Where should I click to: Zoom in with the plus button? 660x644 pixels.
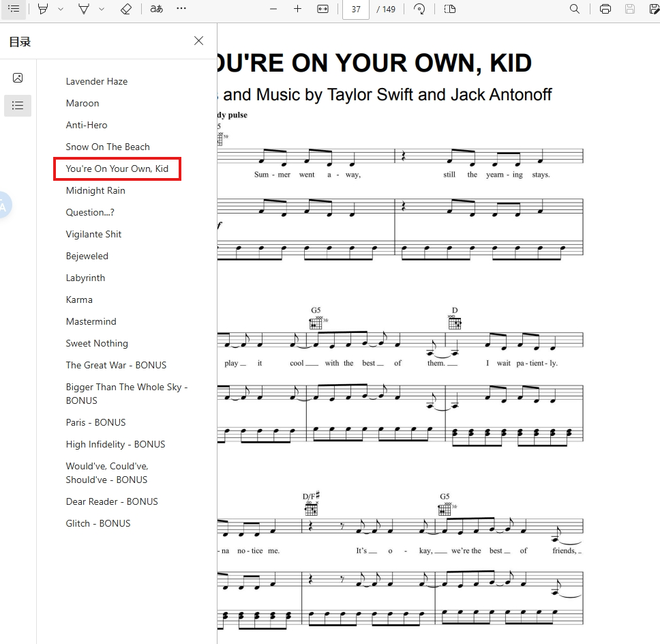click(297, 9)
